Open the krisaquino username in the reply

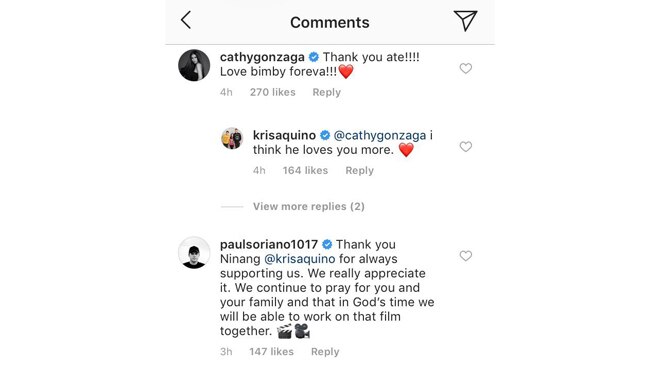[x=284, y=136]
